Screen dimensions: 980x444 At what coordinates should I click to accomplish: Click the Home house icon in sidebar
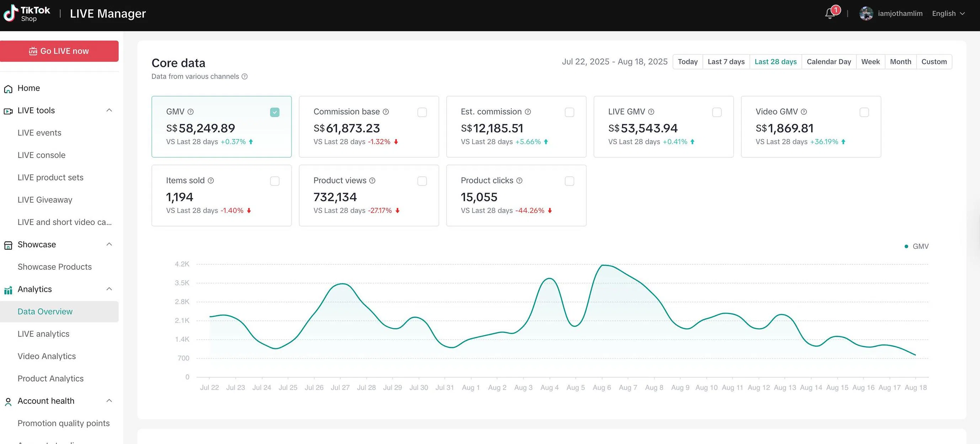point(8,89)
